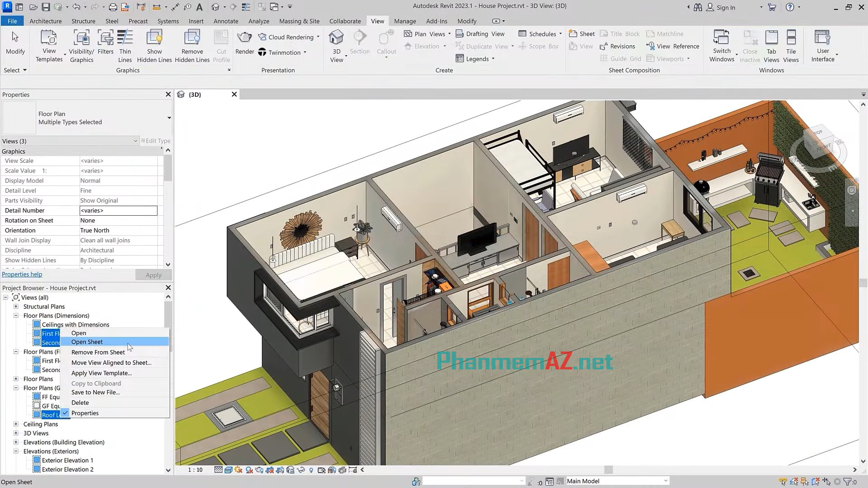Switch to the Architecture ribbon tab

45,21
